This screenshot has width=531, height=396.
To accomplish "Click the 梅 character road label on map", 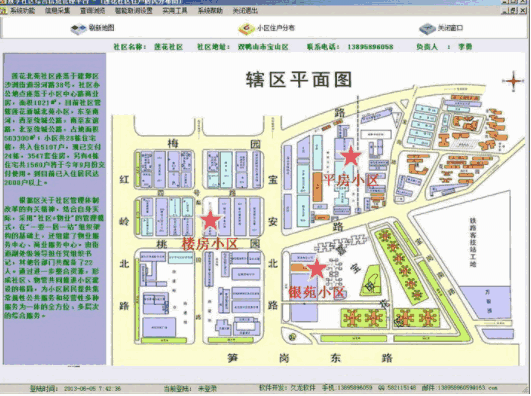I will 173,144.
